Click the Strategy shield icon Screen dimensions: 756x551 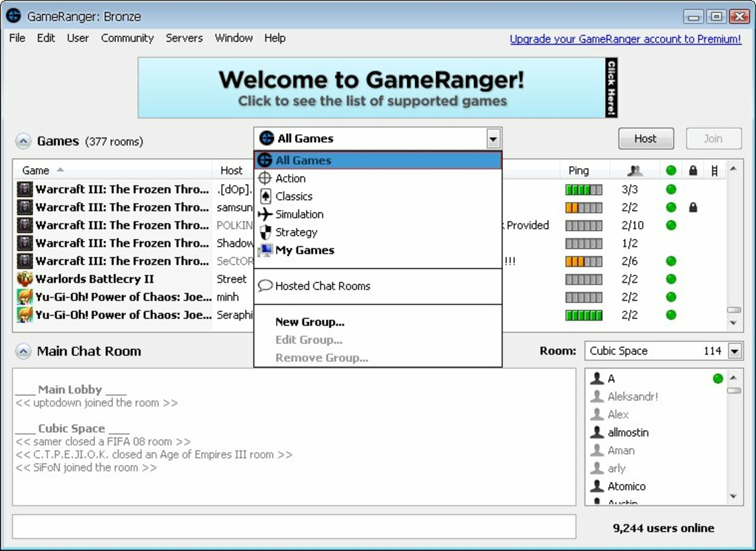pyautogui.click(x=265, y=232)
